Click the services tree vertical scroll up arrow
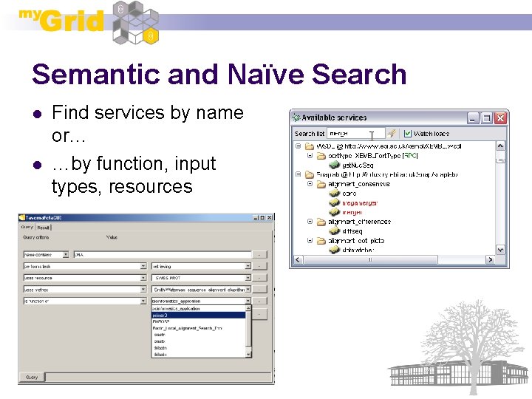 tap(500, 146)
